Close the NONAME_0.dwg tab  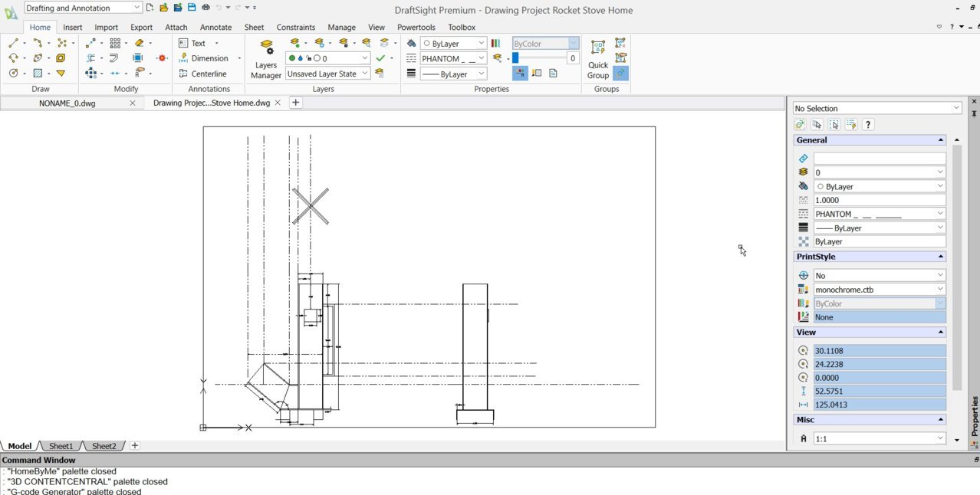[133, 103]
